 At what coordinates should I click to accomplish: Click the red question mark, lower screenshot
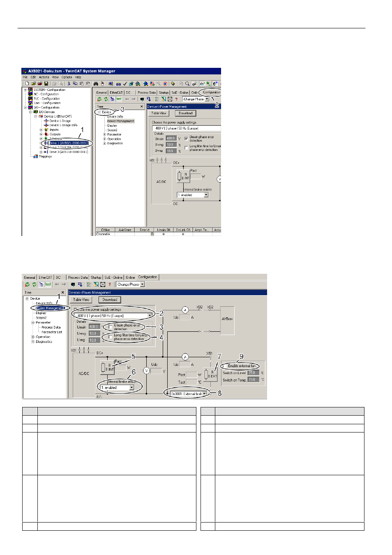(110, 284)
